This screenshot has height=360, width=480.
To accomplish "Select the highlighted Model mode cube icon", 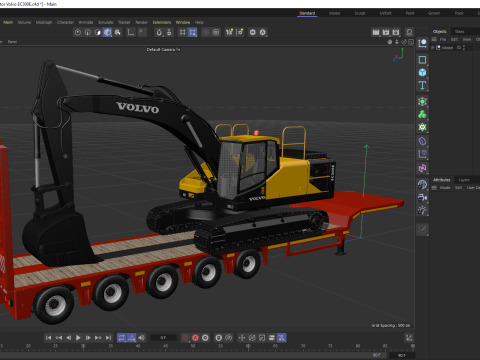I will pyautogui.click(x=107, y=32).
